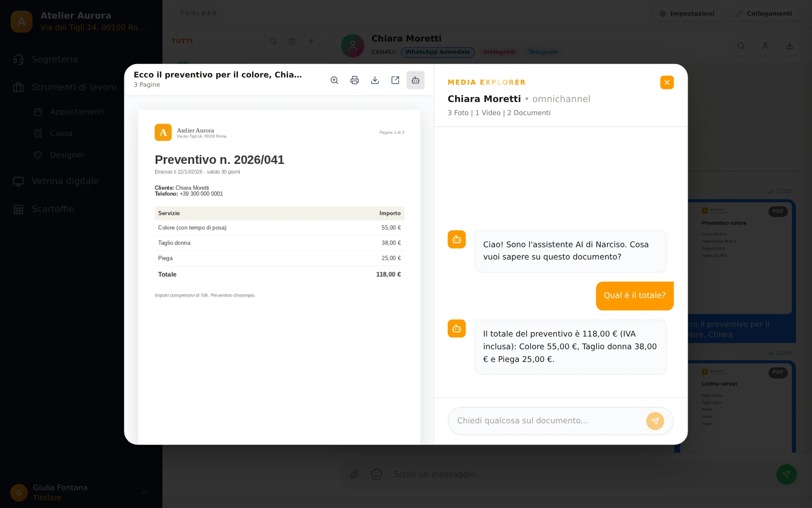Attach a file with paperclip icon
This screenshot has width=812, height=508.
pyautogui.click(x=354, y=474)
